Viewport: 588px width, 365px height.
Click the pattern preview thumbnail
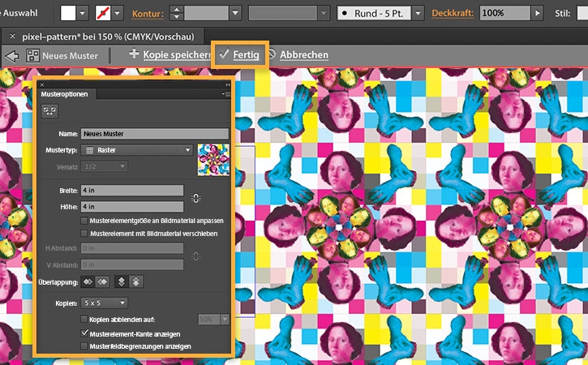[x=213, y=160]
